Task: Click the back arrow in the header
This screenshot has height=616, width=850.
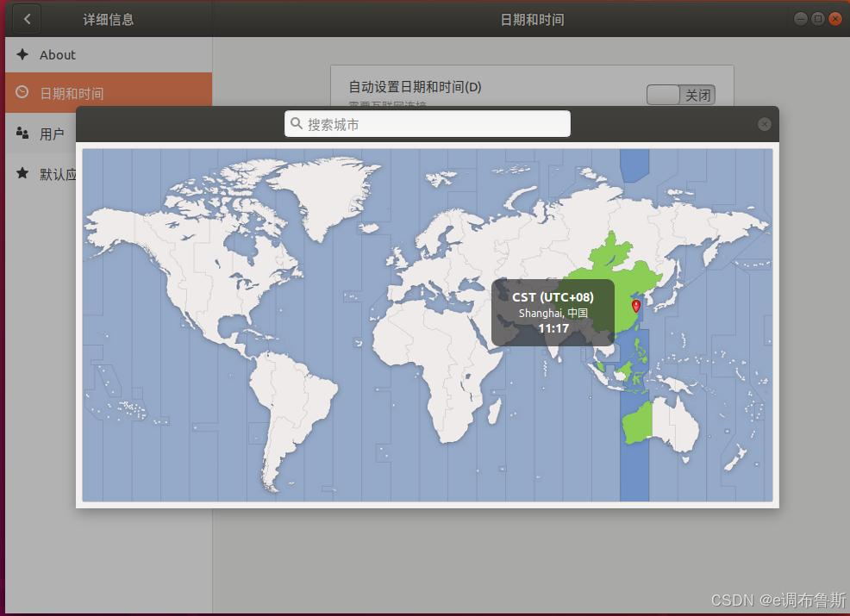Action: click(27, 20)
